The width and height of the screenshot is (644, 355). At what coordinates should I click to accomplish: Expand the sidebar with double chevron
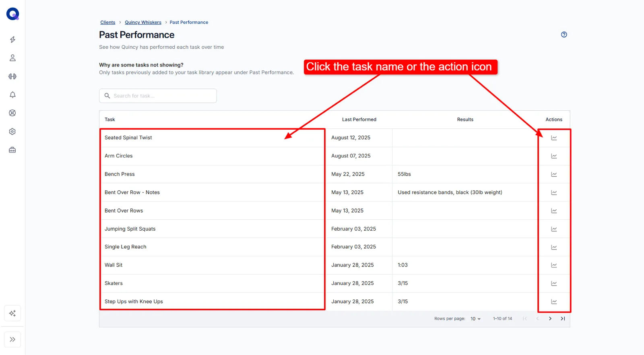(12, 339)
